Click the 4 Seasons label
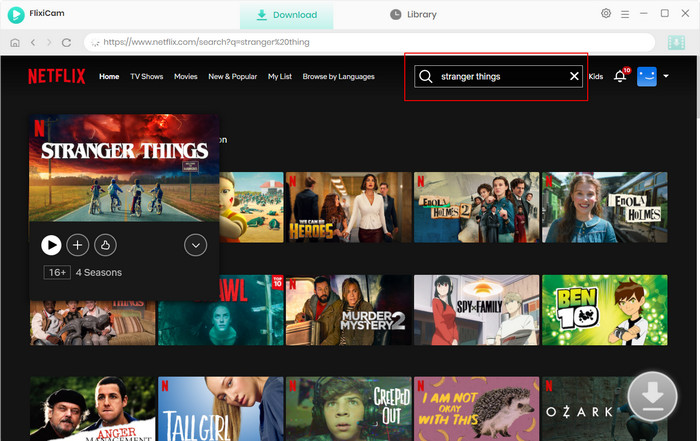 point(99,272)
